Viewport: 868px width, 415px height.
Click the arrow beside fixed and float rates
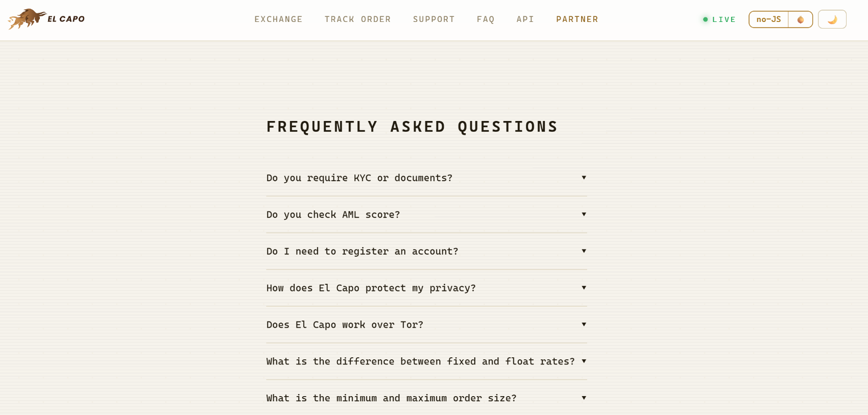pyautogui.click(x=584, y=361)
